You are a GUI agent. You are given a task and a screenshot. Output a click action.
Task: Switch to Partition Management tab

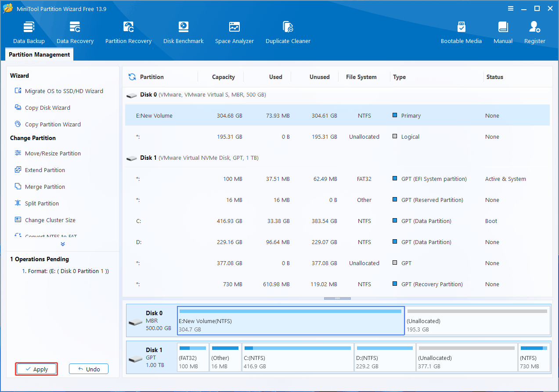(x=40, y=54)
